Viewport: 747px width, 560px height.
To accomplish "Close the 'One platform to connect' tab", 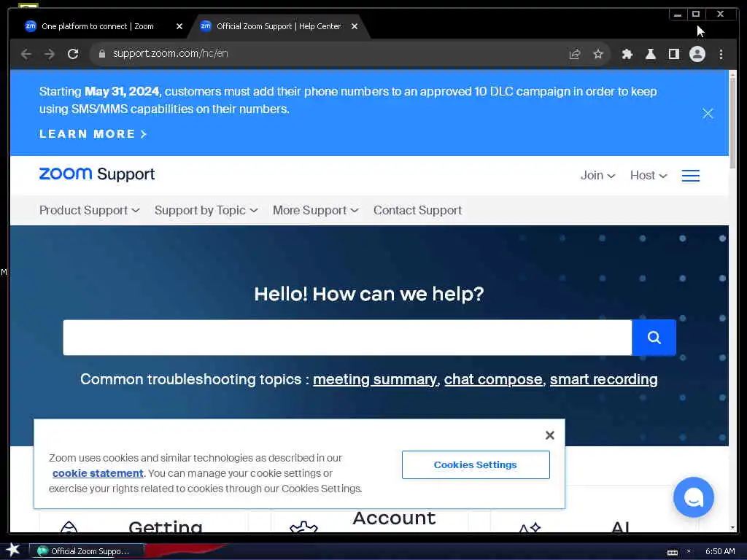I will [179, 26].
